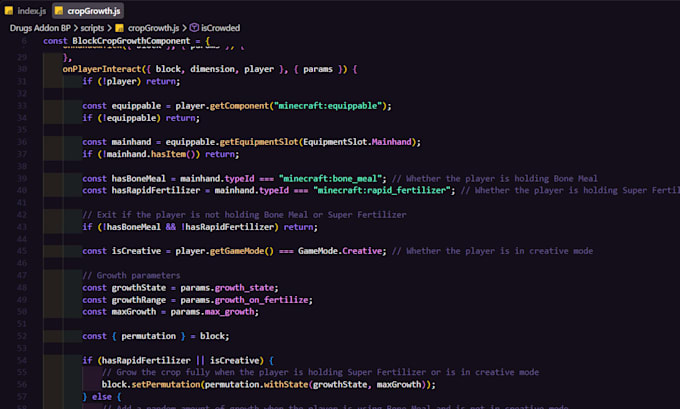Click string "minecraft:bone_meal"
The height and width of the screenshot is (409, 680).
click(x=330, y=179)
